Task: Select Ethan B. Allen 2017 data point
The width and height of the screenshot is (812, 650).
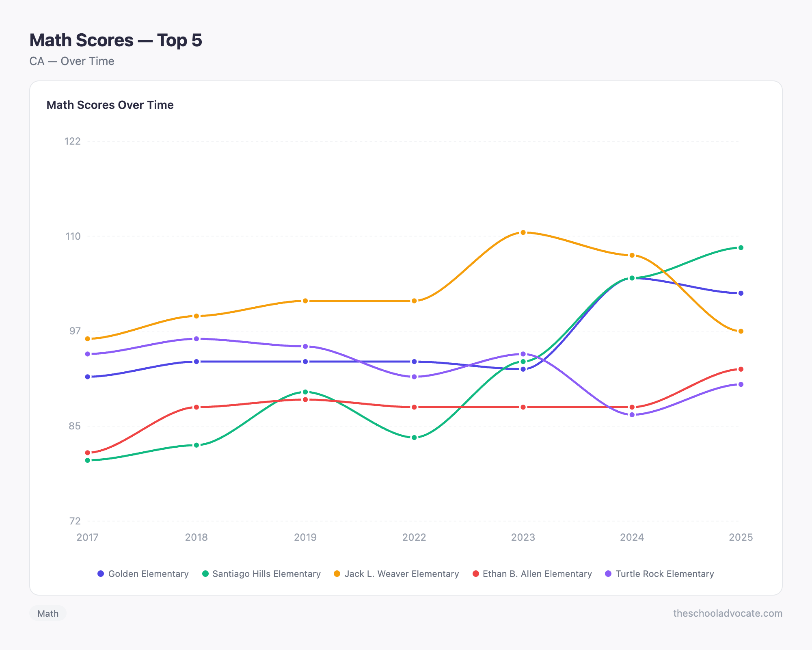Action: click(88, 453)
